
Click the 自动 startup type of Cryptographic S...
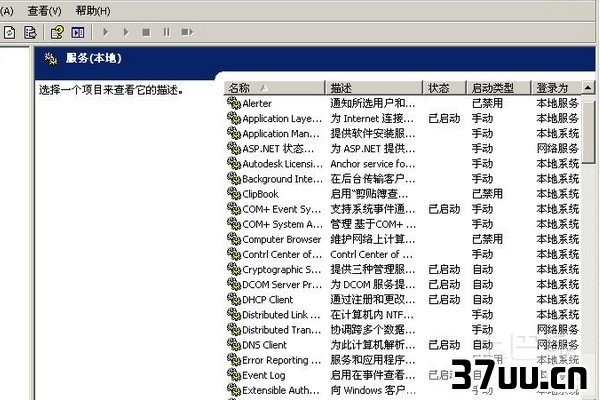(482, 269)
